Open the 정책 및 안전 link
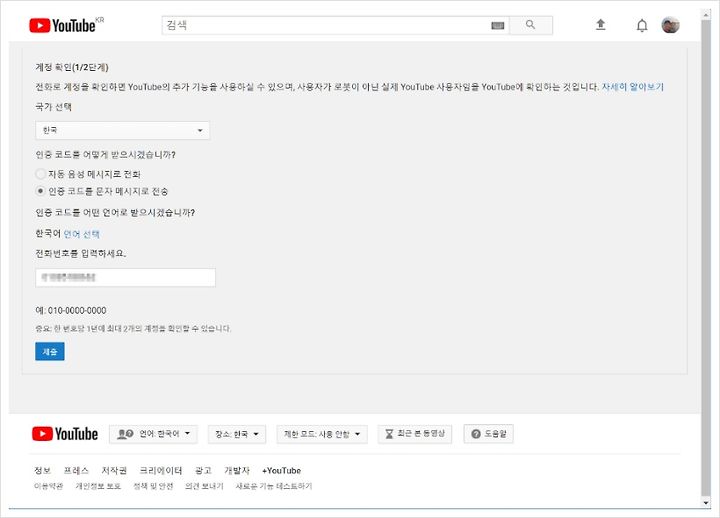This screenshot has width=720, height=518. 153,486
